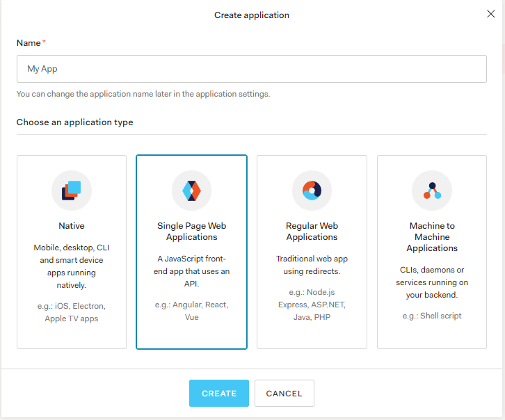Click the Machine to Machine Applications icon

pos(432,191)
